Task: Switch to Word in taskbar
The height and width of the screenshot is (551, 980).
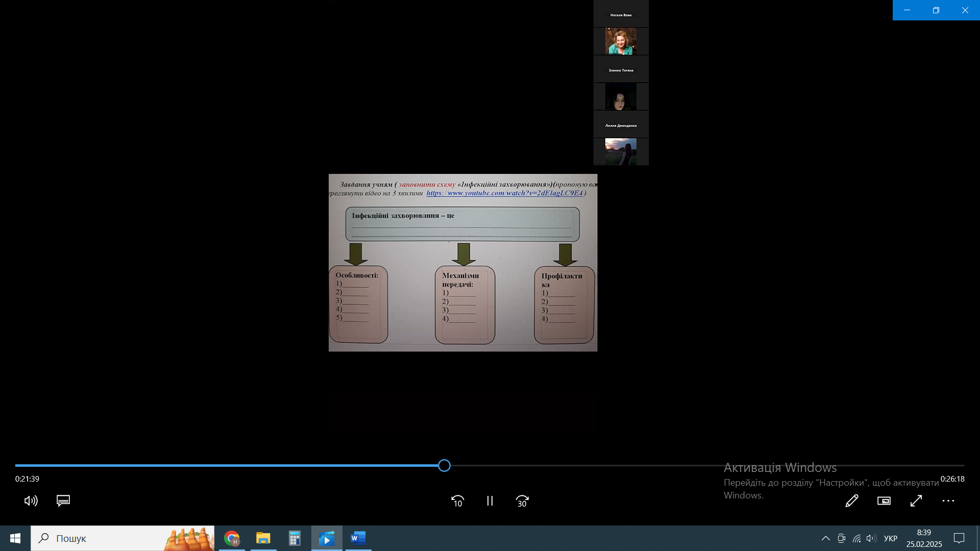Action: coord(358,538)
